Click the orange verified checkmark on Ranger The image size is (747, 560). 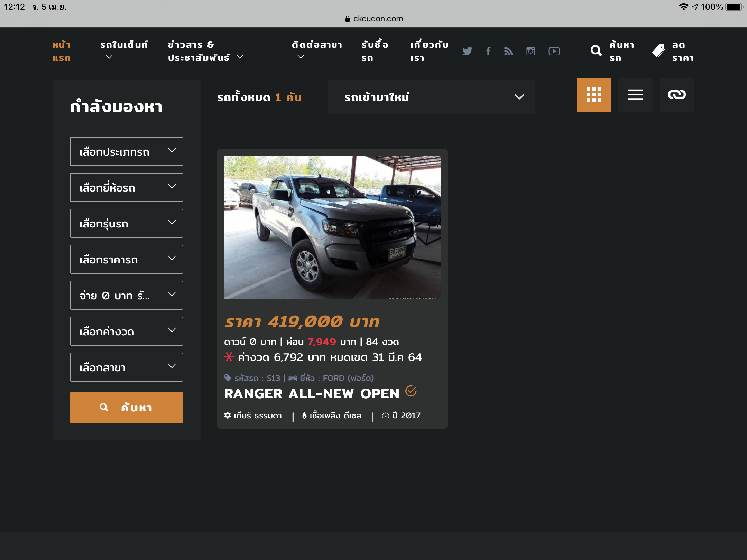point(411,391)
